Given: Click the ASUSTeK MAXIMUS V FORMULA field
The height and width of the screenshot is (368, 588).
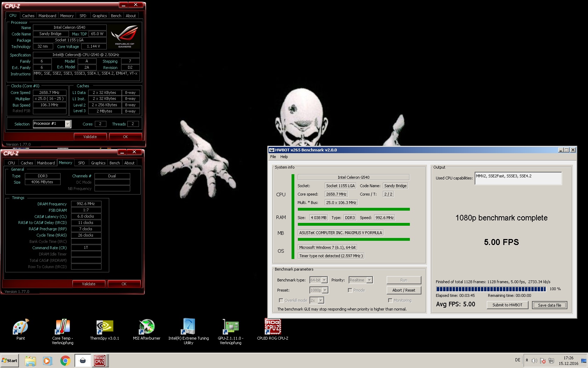Looking at the screenshot, I should pos(341,233).
